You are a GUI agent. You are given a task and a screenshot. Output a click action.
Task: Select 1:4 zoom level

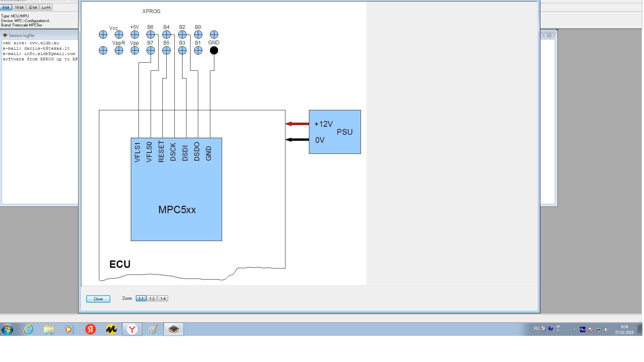coord(163,299)
